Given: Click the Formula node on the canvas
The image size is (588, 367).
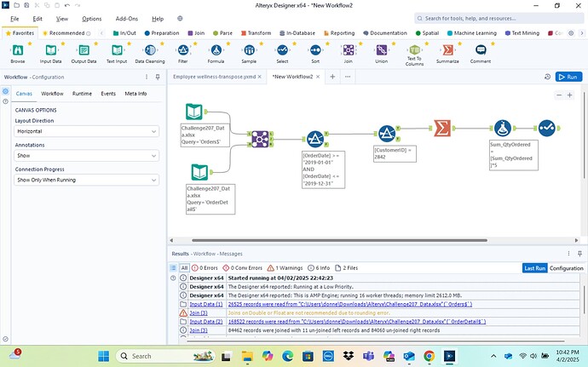Looking at the screenshot, I should tap(503, 129).
